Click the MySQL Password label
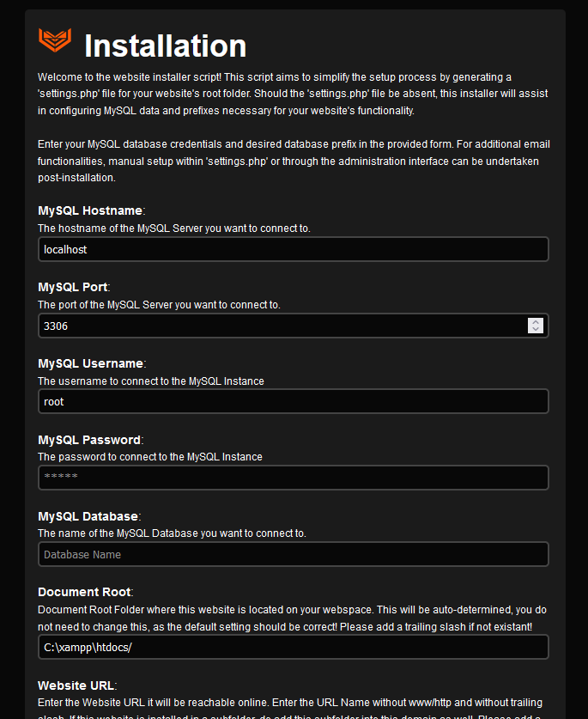This screenshot has width=588, height=719. (x=89, y=440)
